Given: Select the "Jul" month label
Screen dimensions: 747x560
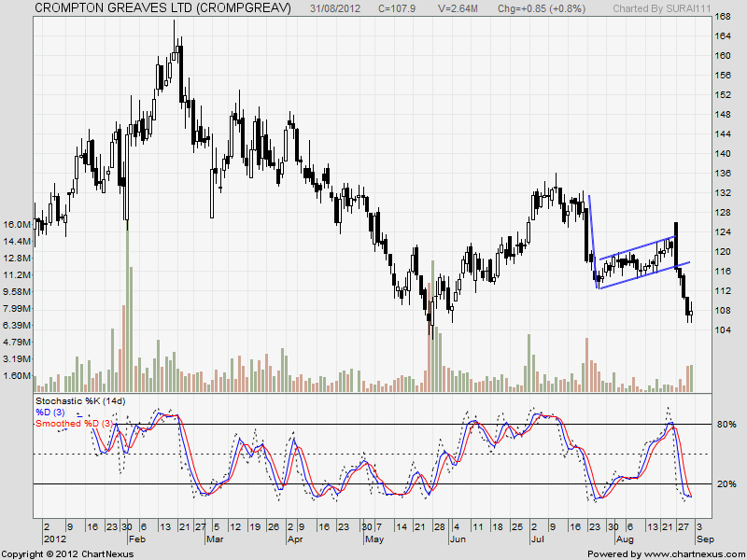Looking at the screenshot, I should click(x=538, y=539).
